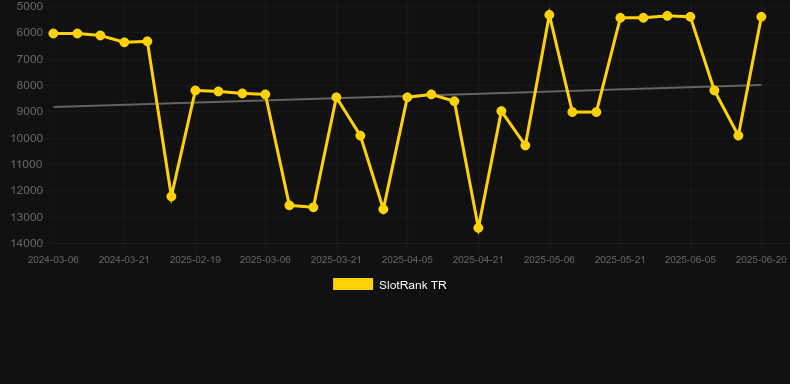This screenshot has height=384, width=790.
Task: Click the 2025-02-19 x-axis date label
Action: 195,260
